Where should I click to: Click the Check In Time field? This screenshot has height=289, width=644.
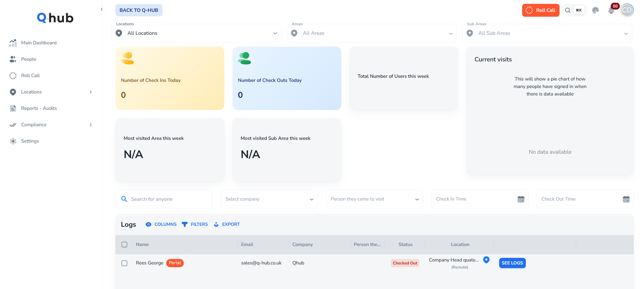tap(480, 199)
